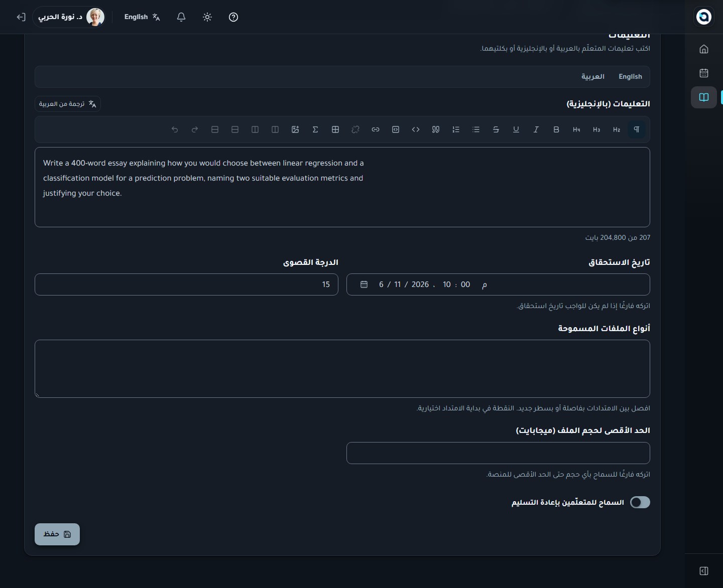Apply Heading 4 format
The width and height of the screenshot is (723, 588).
pyautogui.click(x=576, y=129)
